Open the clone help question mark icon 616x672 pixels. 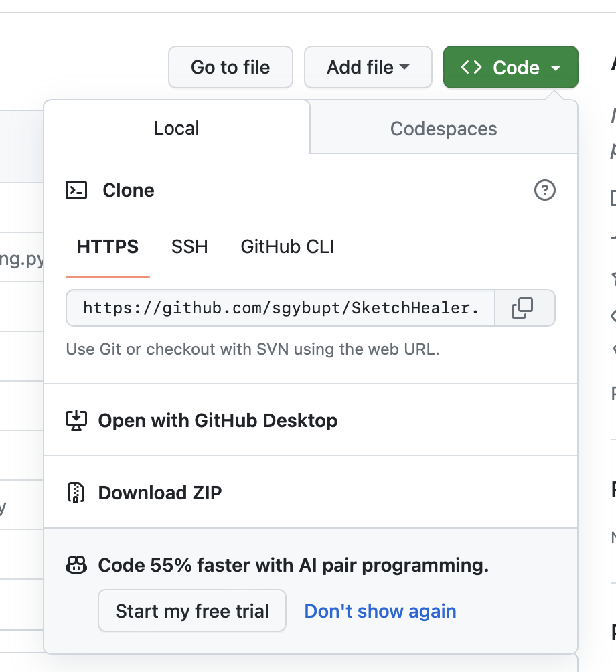tap(545, 190)
